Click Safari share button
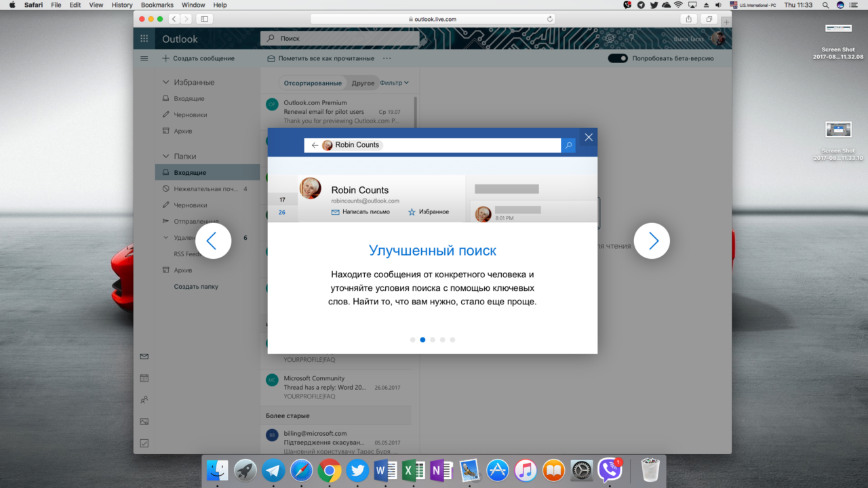 689,19
